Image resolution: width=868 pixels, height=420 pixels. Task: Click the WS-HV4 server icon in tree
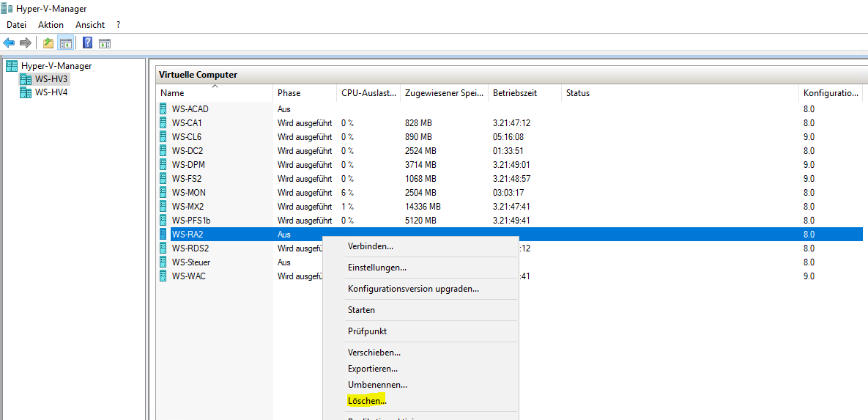(x=26, y=92)
